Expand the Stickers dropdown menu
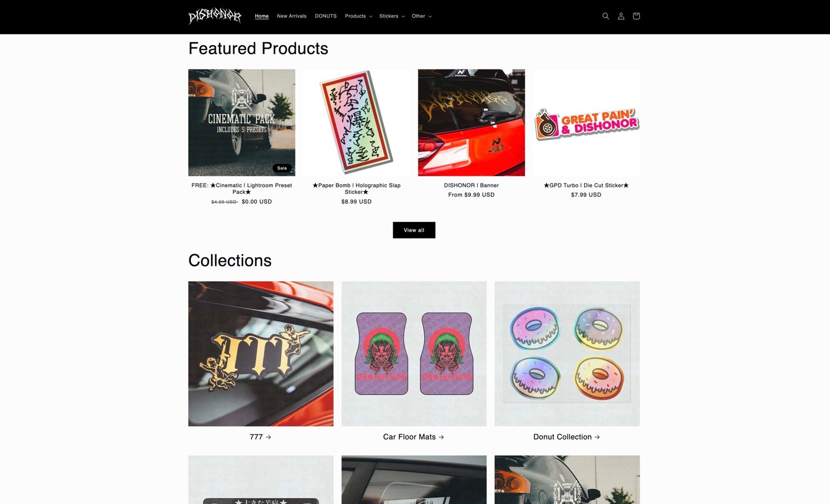 pos(392,16)
